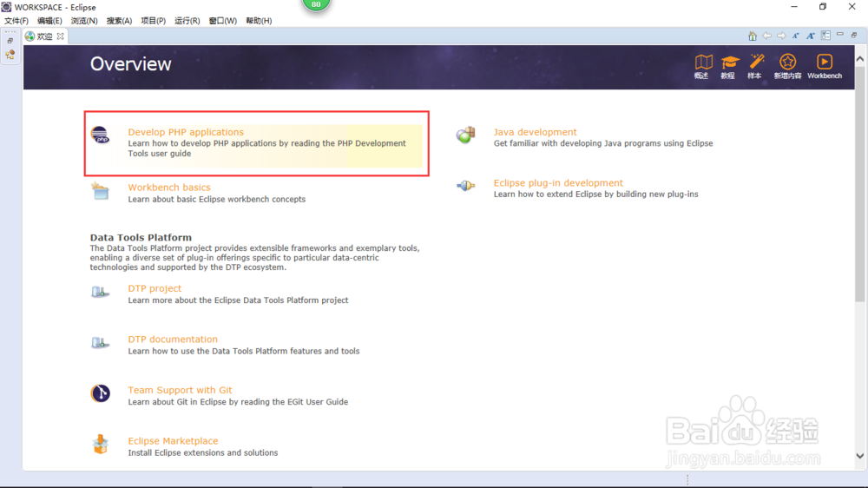Open the 编辑(E) menu
Viewport: 868px width, 488px height.
pyautogui.click(x=49, y=21)
